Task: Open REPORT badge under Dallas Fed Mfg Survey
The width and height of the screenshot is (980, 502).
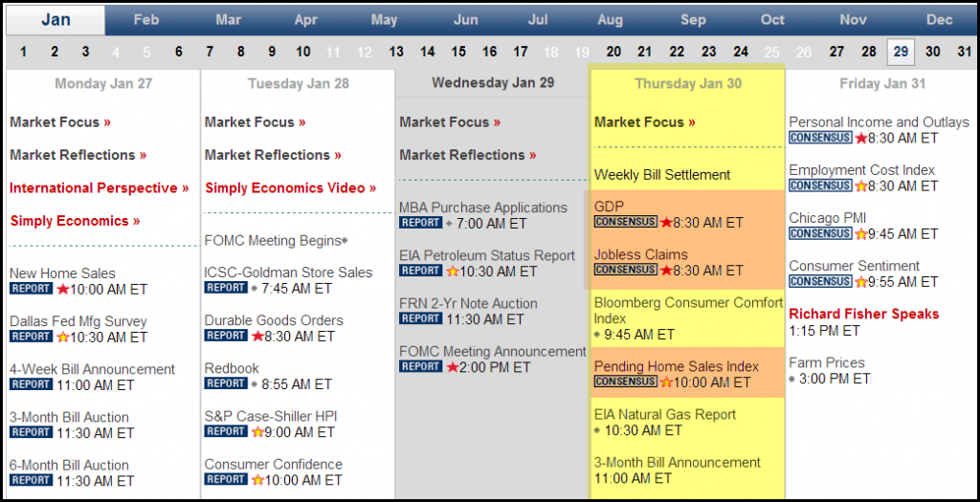Action: 32,337
